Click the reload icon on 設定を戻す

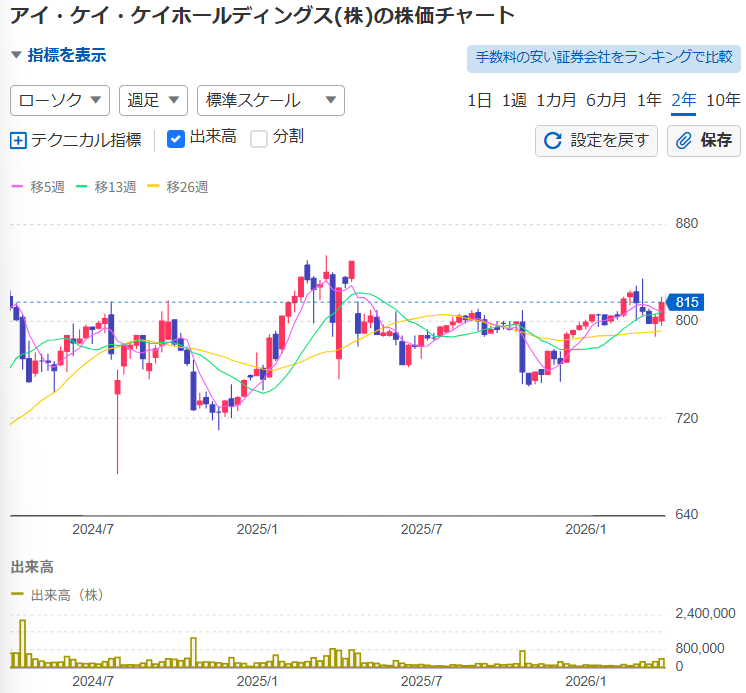tap(552, 140)
